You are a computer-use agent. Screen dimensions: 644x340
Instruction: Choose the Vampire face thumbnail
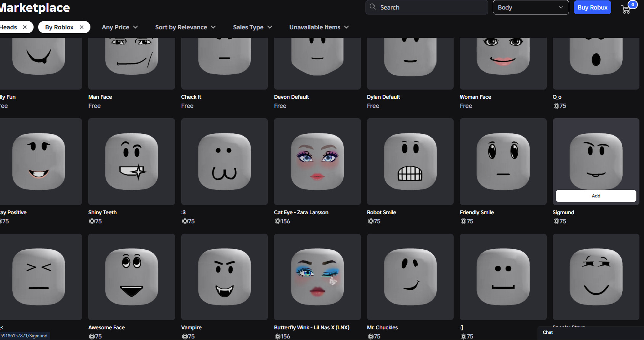pyautogui.click(x=224, y=277)
